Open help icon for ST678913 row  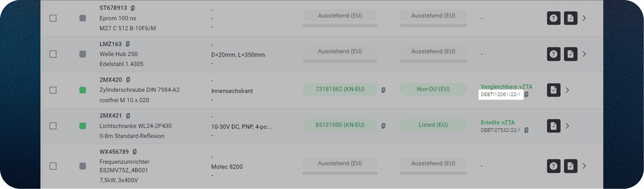[x=553, y=18]
